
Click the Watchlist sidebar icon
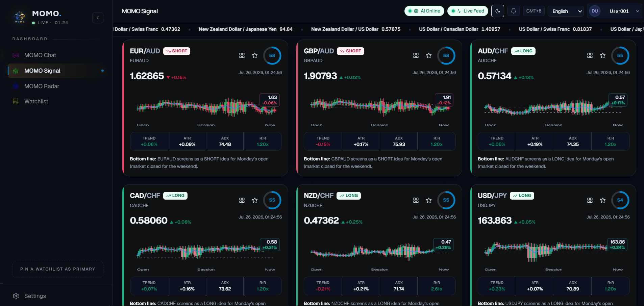pos(16,101)
